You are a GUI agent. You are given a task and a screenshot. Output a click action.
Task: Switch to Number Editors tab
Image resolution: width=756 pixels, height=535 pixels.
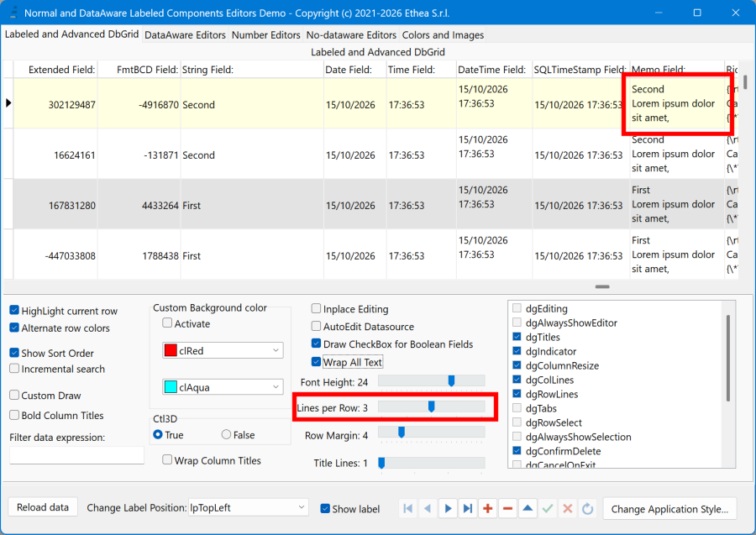[266, 35]
